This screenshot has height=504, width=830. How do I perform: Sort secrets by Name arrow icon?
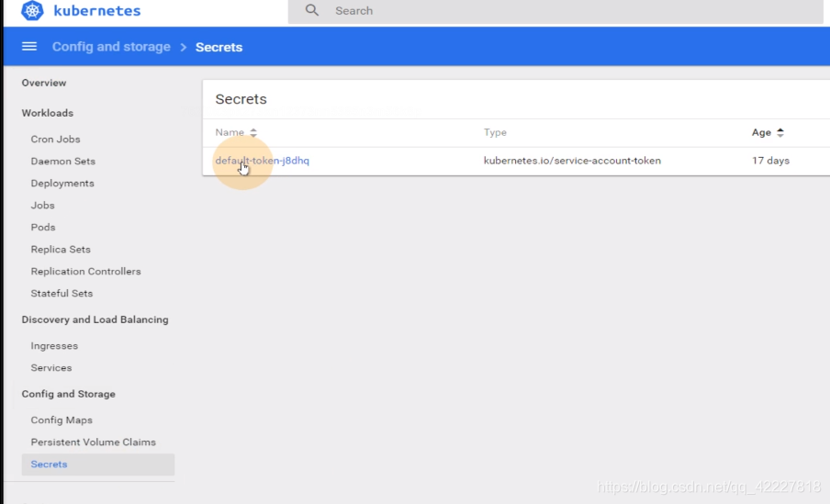click(x=253, y=132)
